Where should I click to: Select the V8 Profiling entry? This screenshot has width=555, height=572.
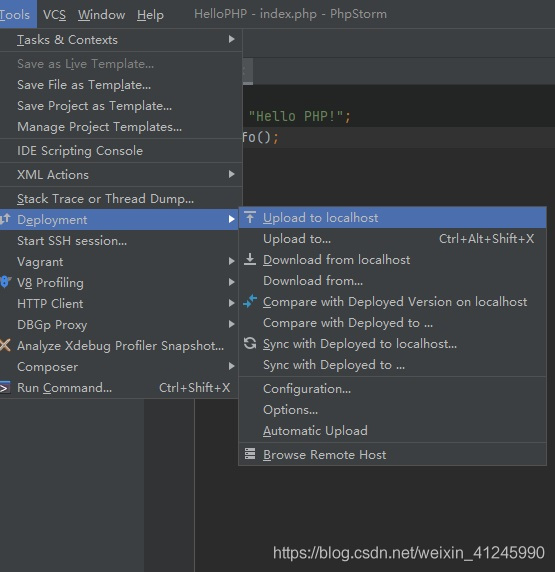(x=119, y=282)
